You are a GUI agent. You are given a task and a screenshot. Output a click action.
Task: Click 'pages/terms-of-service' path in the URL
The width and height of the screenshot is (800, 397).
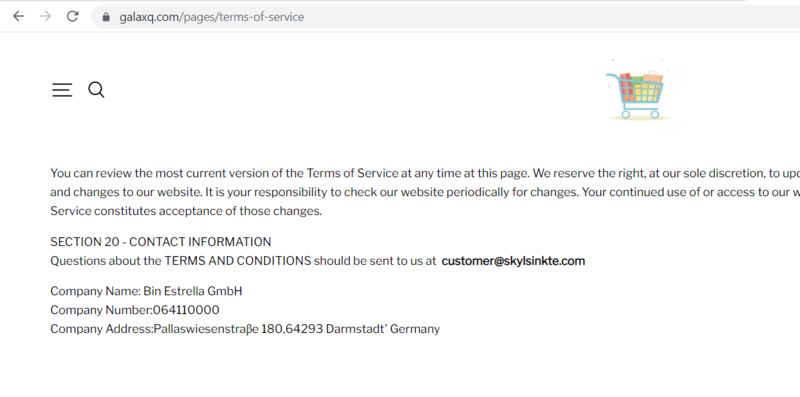[243, 17]
